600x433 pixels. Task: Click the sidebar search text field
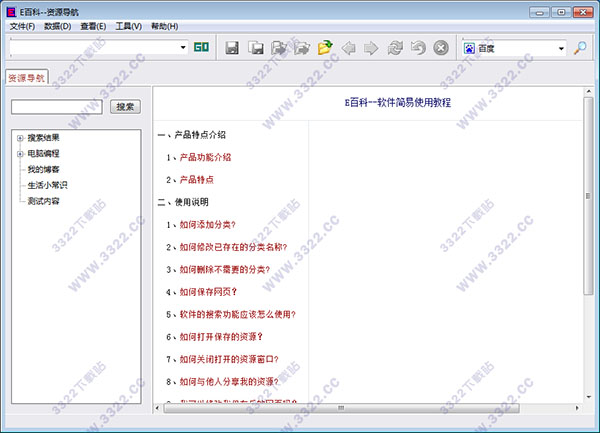[57, 107]
